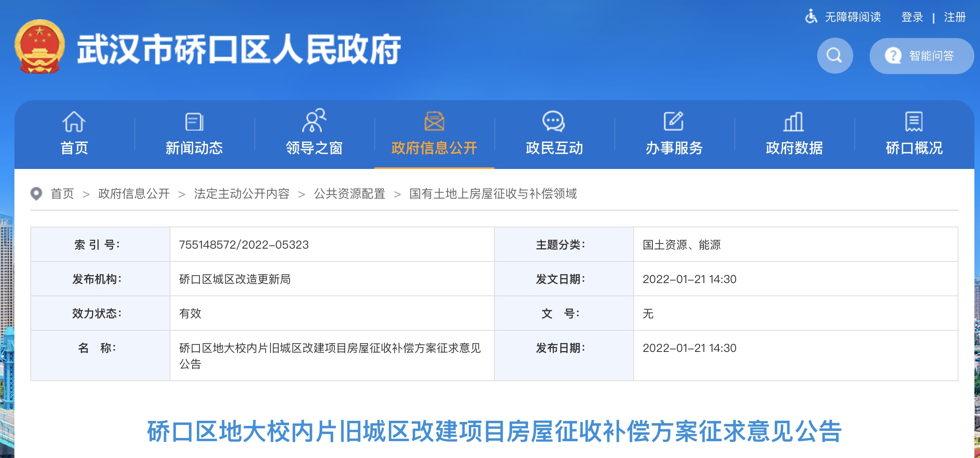The image size is (980, 458).
Task: Click the chat bubble icon above 政民互动
Action: (x=554, y=121)
